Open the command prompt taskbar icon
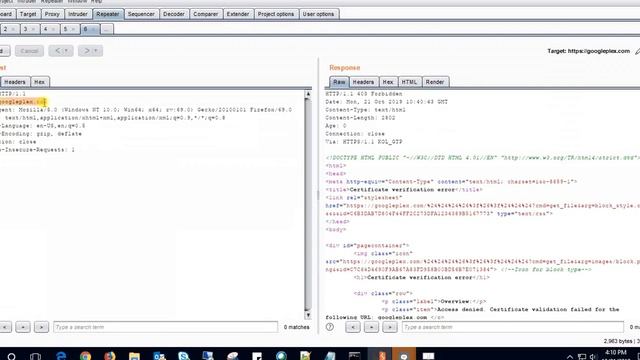This screenshot has height=360, width=640. 354,356
